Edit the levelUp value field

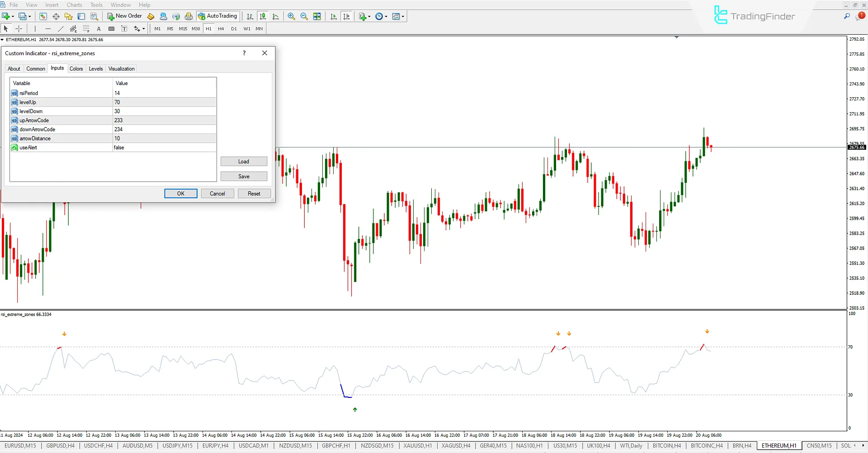(x=164, y=102)
